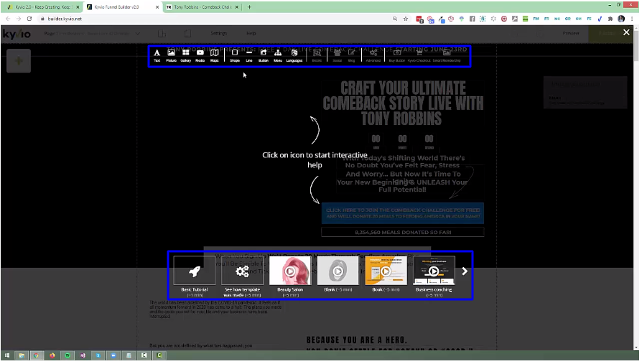Open the Social element icon
The width and height of the screenshot is (642, 364).
[338, 55]
